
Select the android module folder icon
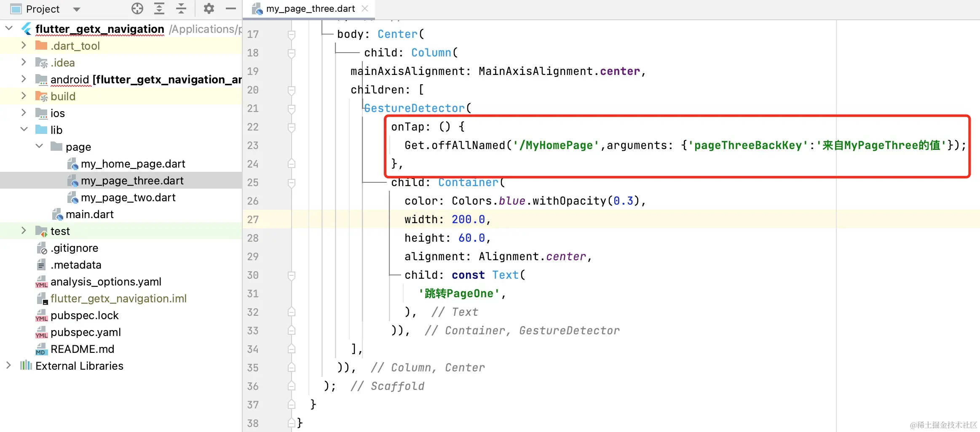pos(41,80)
